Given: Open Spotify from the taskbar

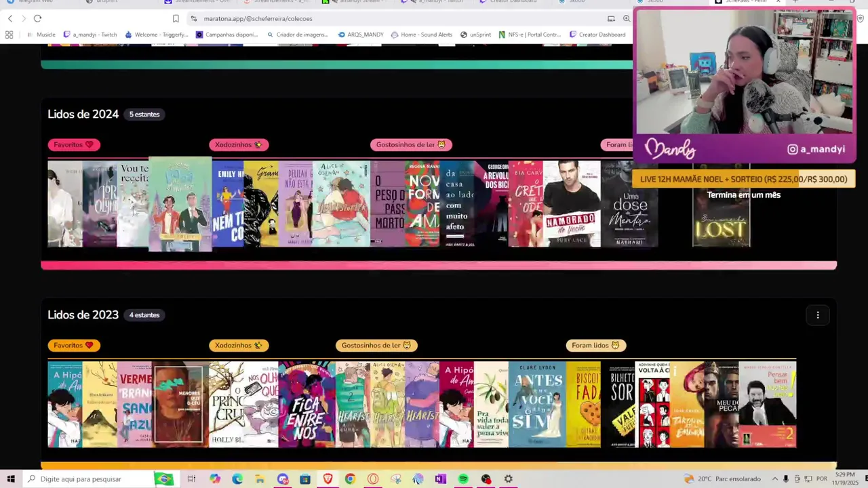Looking at the screenshot, I should (463, 479).
